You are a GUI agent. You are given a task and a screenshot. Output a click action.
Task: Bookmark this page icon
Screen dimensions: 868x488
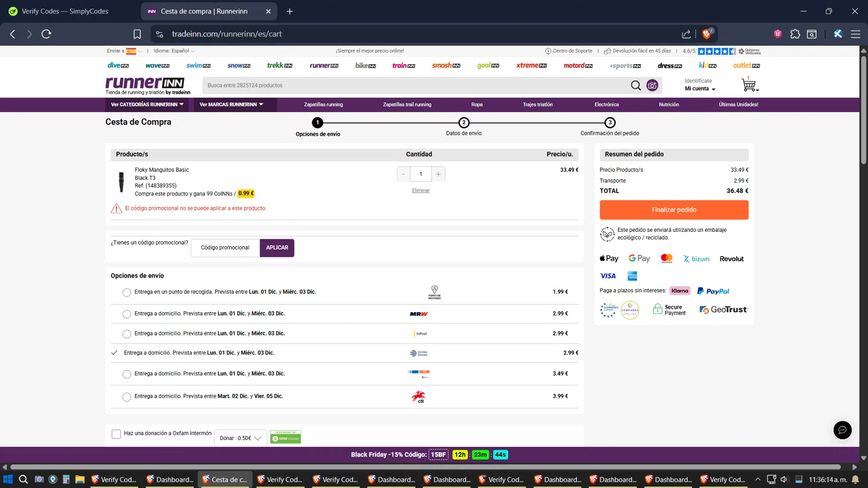point(137,34)
